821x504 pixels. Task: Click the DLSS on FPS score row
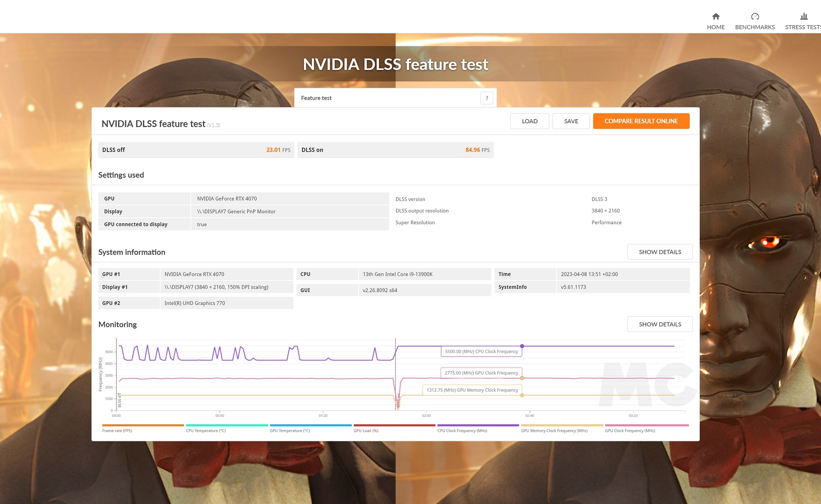point(395,150)
